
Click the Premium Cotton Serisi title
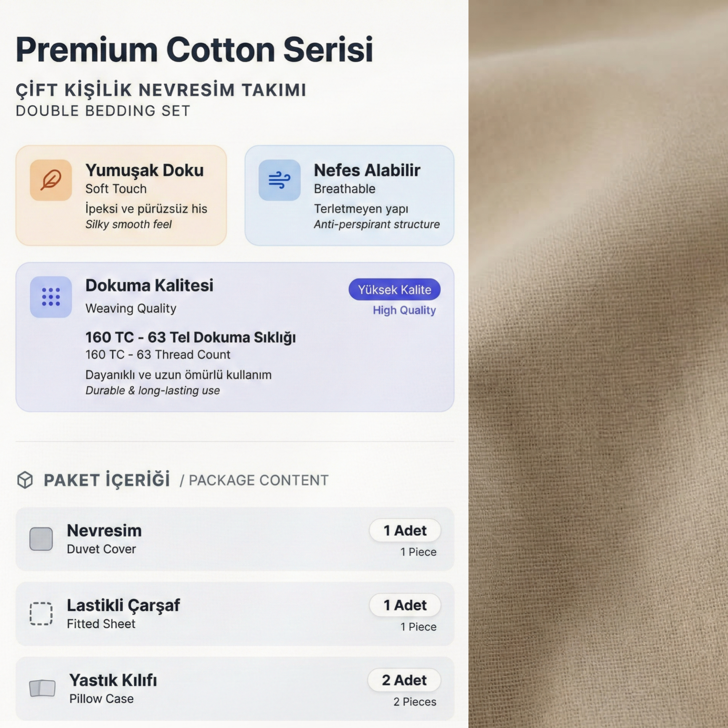click(x=194, y=50)
